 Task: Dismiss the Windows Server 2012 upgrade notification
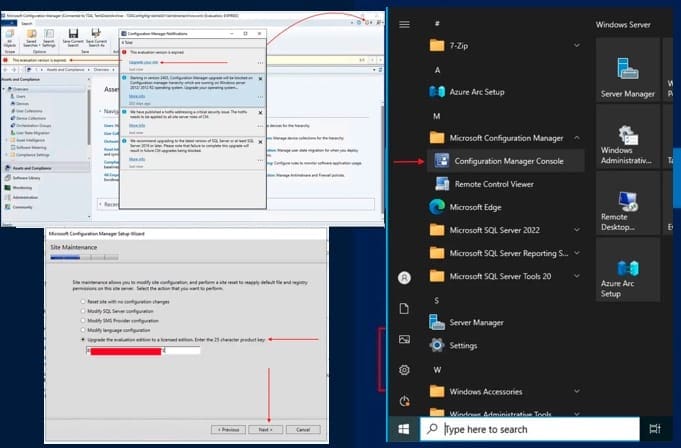(x=260, y=79)
